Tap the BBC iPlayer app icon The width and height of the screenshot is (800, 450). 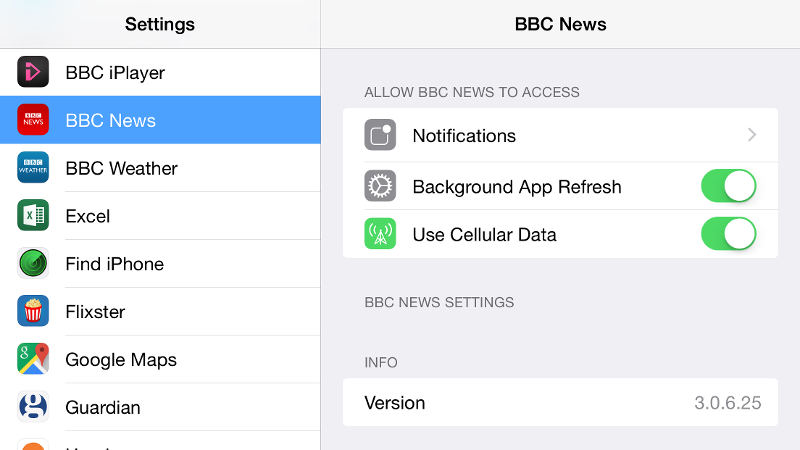pos(33,72)
